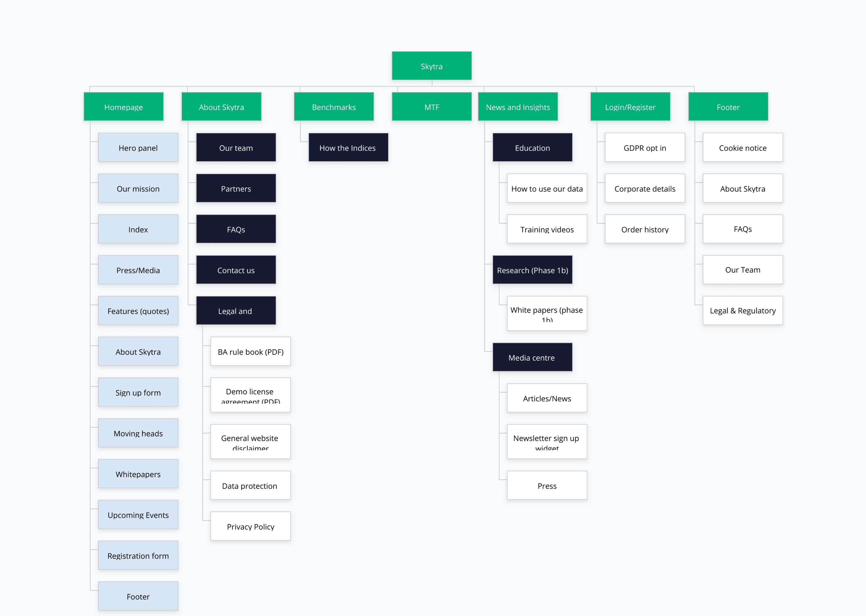
Task: Select the green About Skytra top-level node
Action: point(221,106)
